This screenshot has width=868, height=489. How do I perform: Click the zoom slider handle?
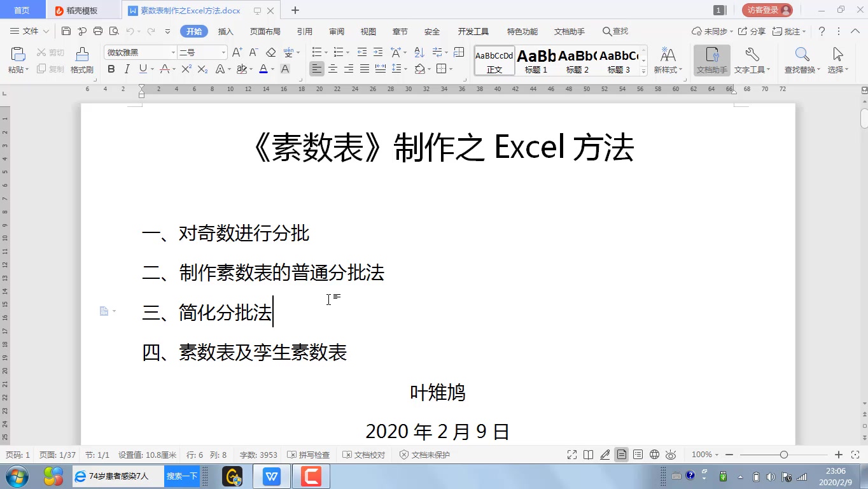(x=784, y=455)
